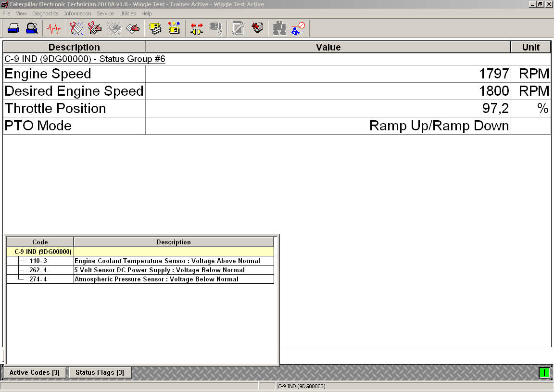Open the Utilities menu
The height and width of the screenshot is (392, 554).
[x=127, y=13]
